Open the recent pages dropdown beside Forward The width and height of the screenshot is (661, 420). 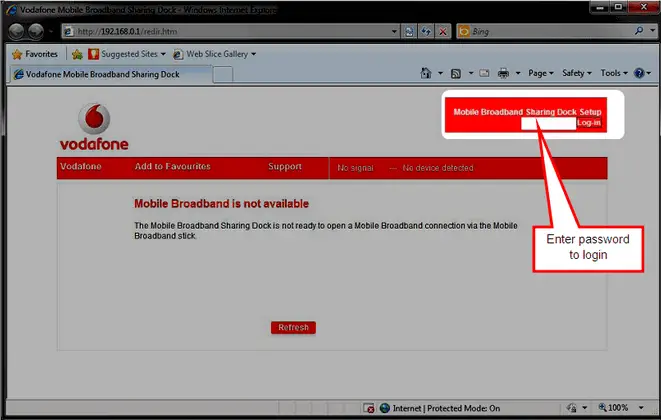point(51,31)
